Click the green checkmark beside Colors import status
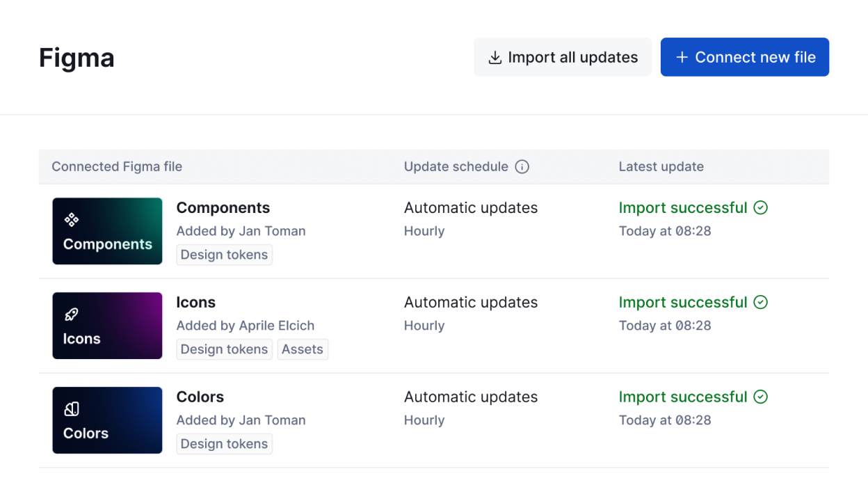Image resolution: width=868 pixels, height=501 pixels. (760, 397)
